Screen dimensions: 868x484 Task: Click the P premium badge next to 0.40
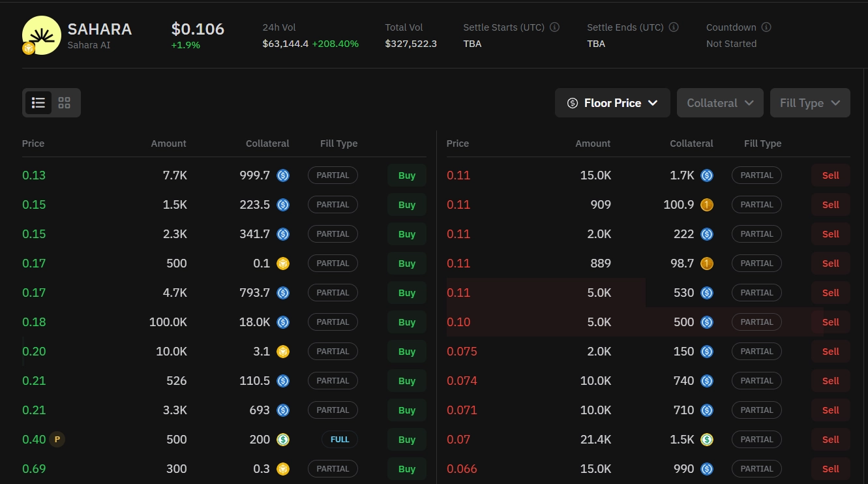pyautogui.click(x=57, y=439)
